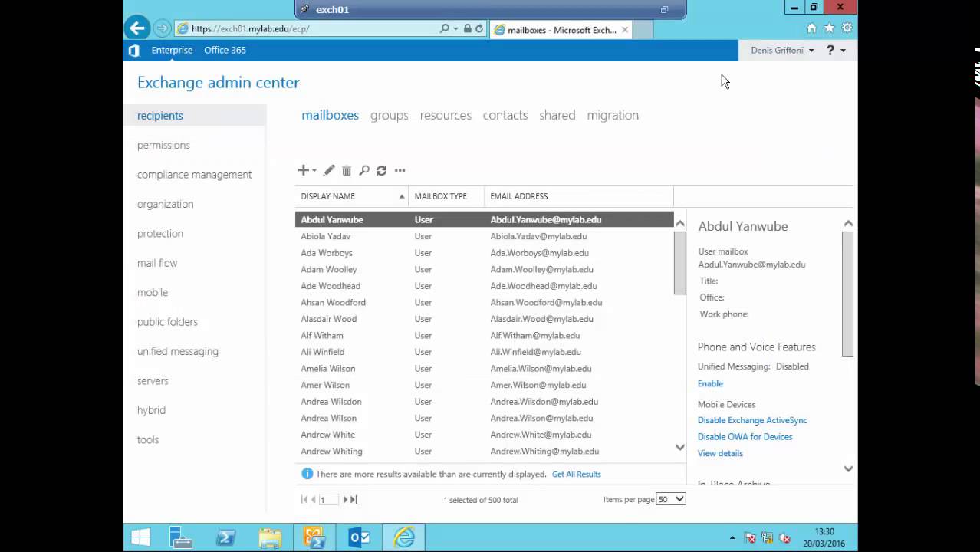Click the Andrew.Whiting@mylab.edu email cell
This screenshot has height=552, width=980.
(x=544, y=452)
